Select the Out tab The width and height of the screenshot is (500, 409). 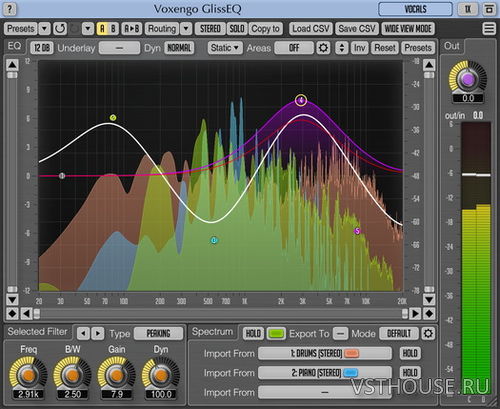click(452, 46)
